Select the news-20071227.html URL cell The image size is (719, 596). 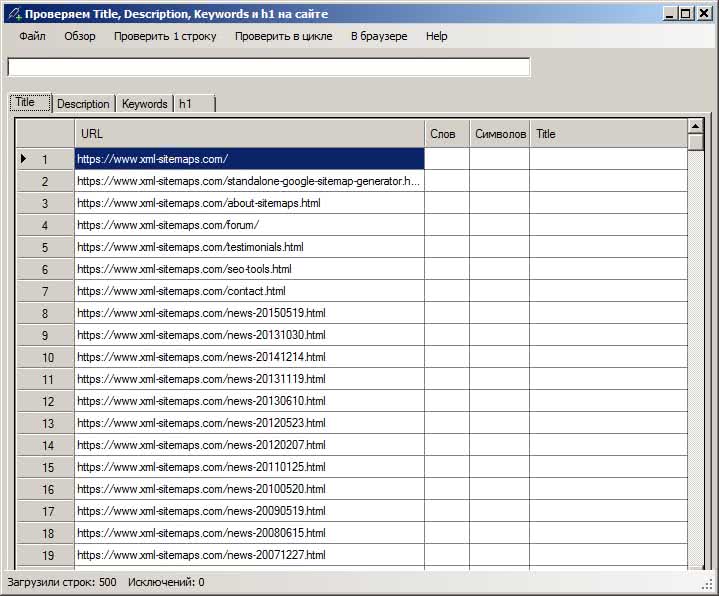click(x=249, y=555)
